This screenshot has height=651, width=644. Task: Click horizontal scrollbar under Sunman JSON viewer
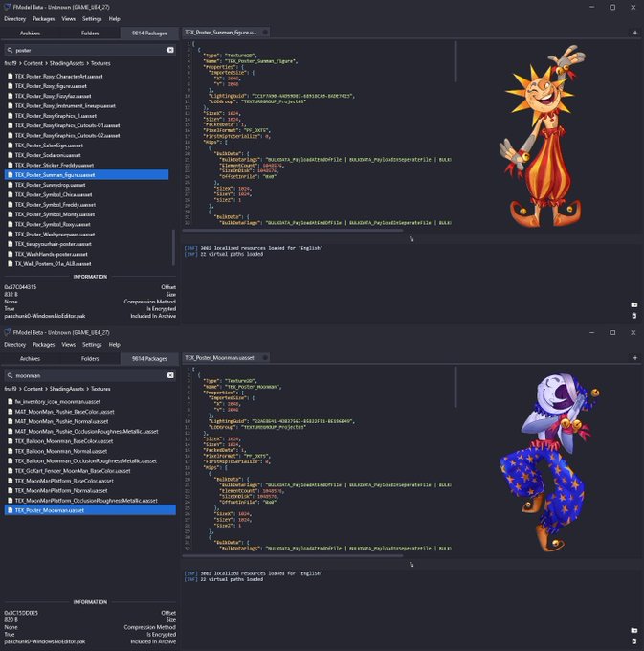pyautogui.click(x=293, y=231)
